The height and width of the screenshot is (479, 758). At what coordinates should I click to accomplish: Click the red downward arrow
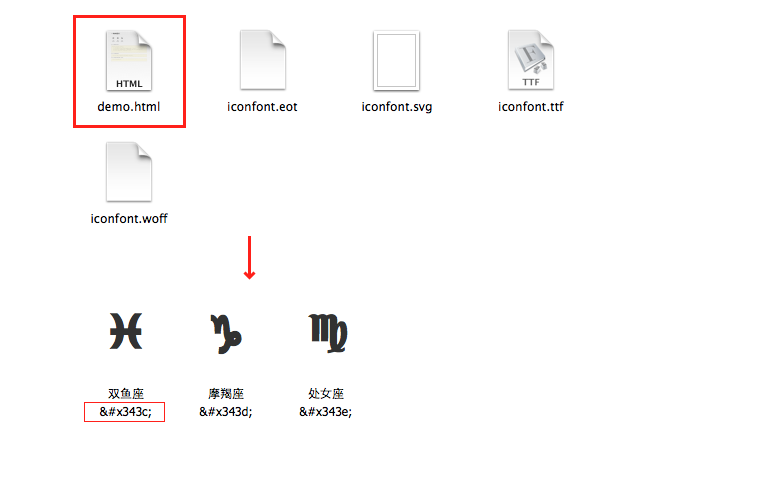249,258
